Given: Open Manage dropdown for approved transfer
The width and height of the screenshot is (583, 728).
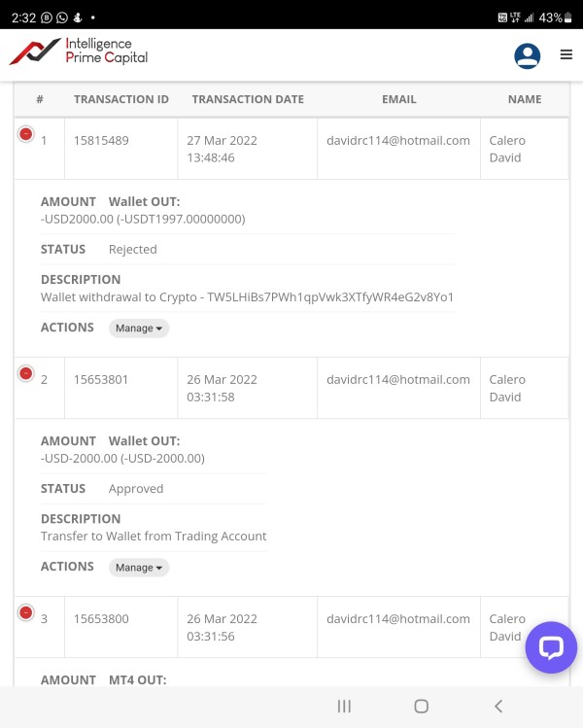Looking at the screenshot, I should click(x=138, y=568).
